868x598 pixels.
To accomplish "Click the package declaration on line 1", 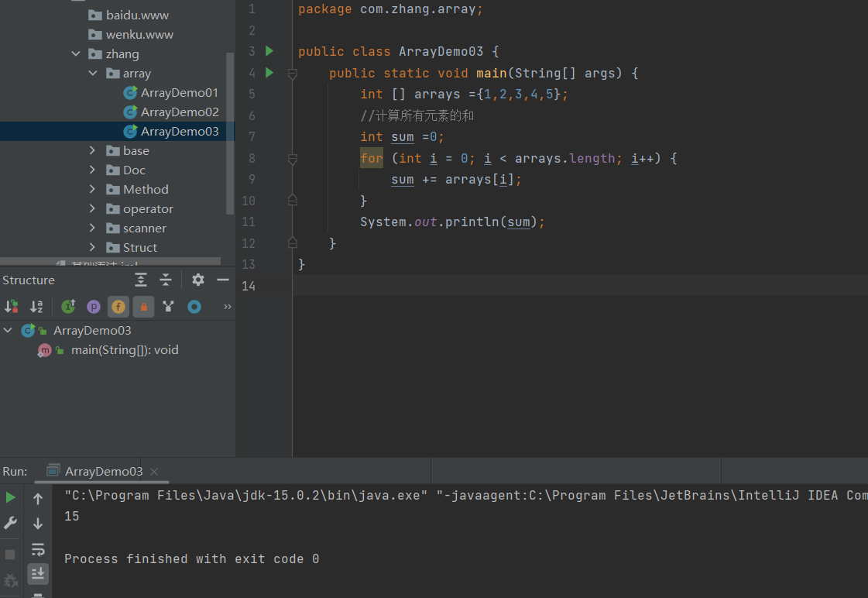I will (391, 9).
